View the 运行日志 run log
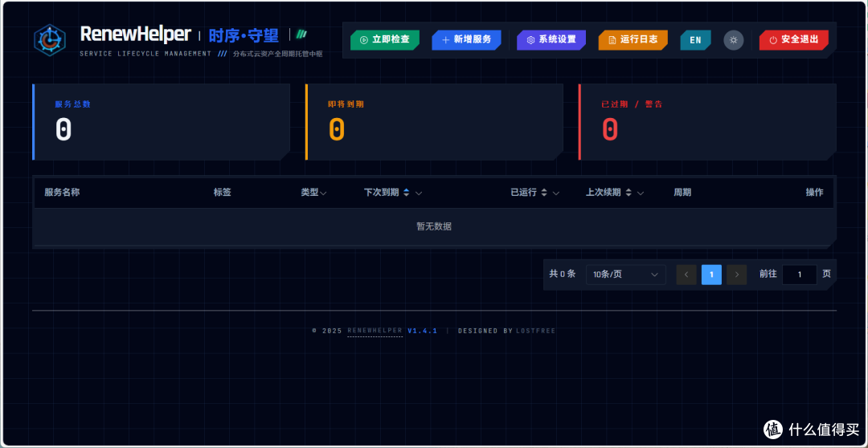The height and width of the screenshot is (448, 868). 633,40
